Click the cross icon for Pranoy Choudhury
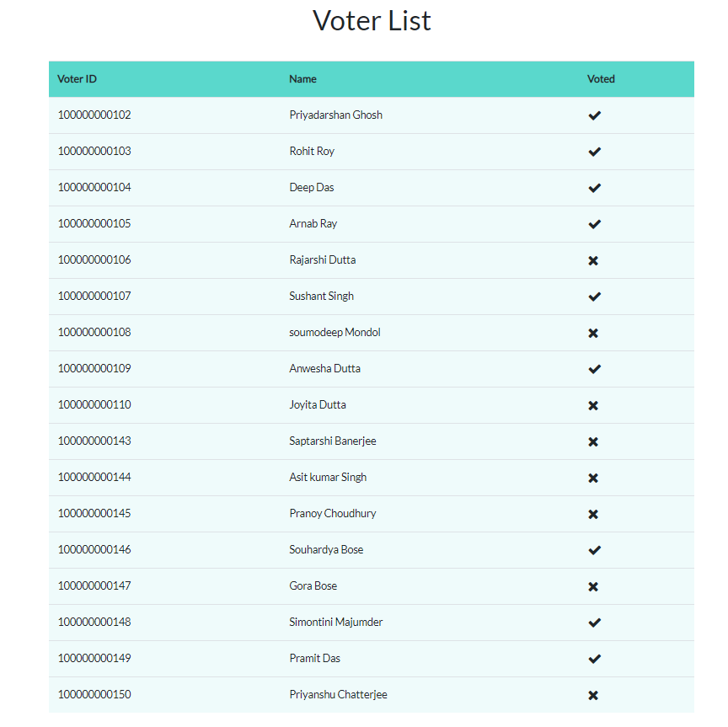Image resolution: width=728 pixels, height=727 pixels. click(593, 514)
